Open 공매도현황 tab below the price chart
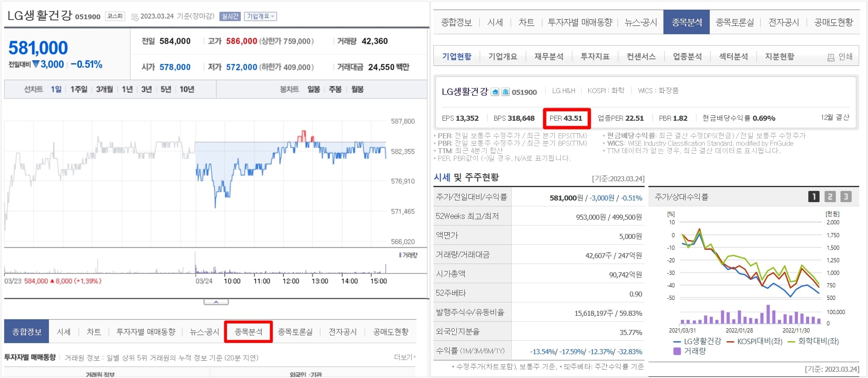This screenshot has width=868, height=378. pos(391,332)
